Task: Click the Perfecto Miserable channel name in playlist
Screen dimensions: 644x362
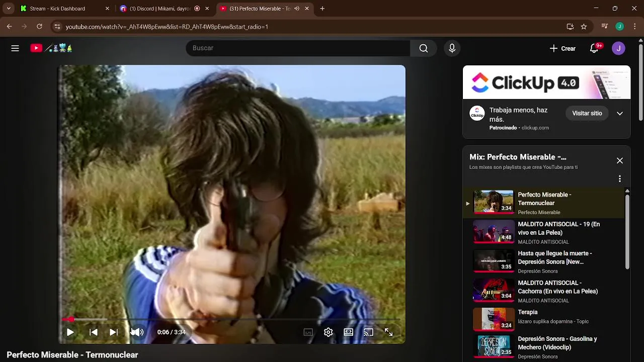Action: pos(539,212)
